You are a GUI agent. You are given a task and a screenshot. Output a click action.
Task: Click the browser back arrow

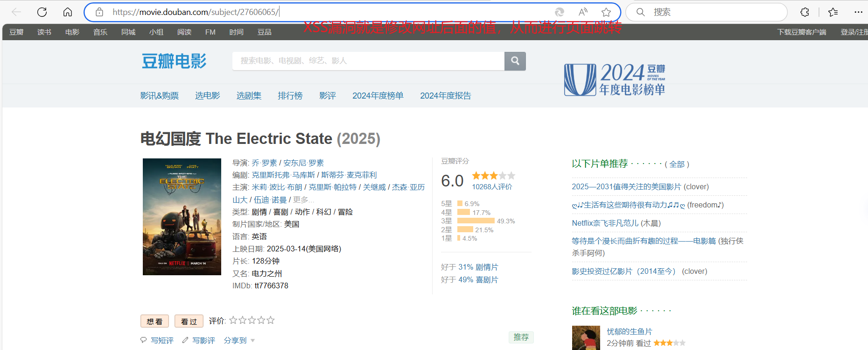click(x=16, y=12)
